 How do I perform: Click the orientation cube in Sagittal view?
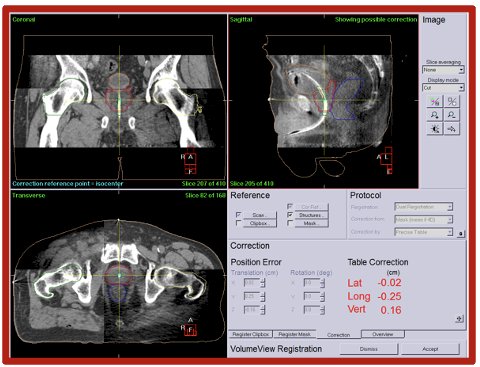[x=388, y=161]
